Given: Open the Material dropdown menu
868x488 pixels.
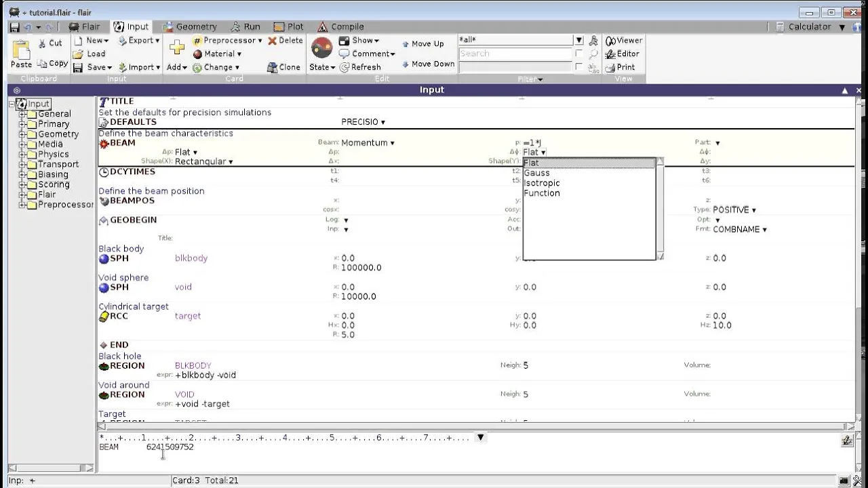Looking at the screenshot, I should 217,54.
